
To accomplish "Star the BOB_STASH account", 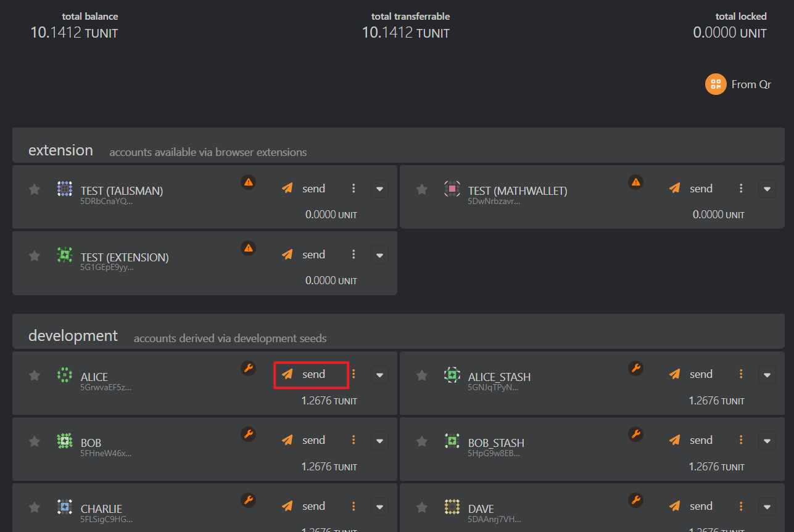I will [x=422, y=441].
